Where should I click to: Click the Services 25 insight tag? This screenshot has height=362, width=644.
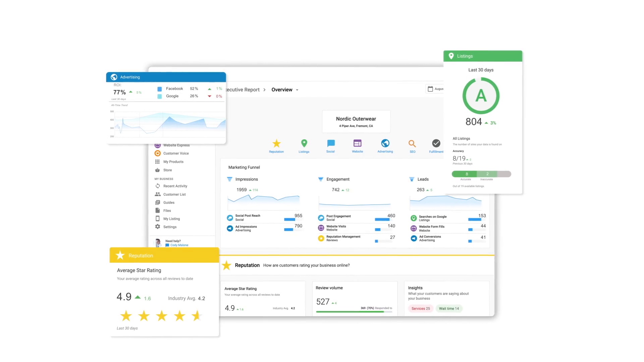coord(421,309)
